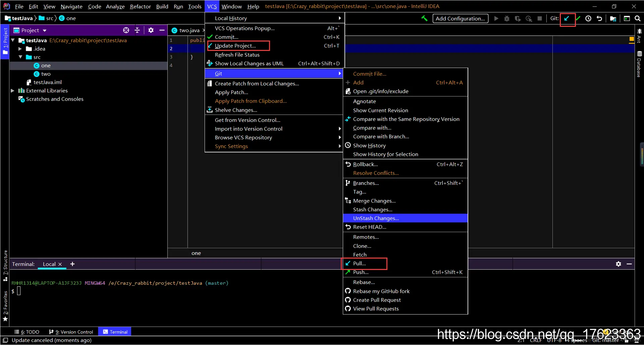
Task: Toggle the Database tool window
Action: pos(639,64)
